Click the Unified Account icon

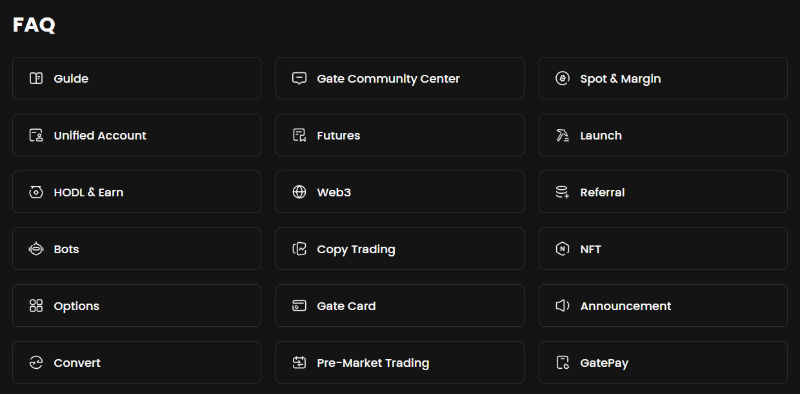click(36, 135)
